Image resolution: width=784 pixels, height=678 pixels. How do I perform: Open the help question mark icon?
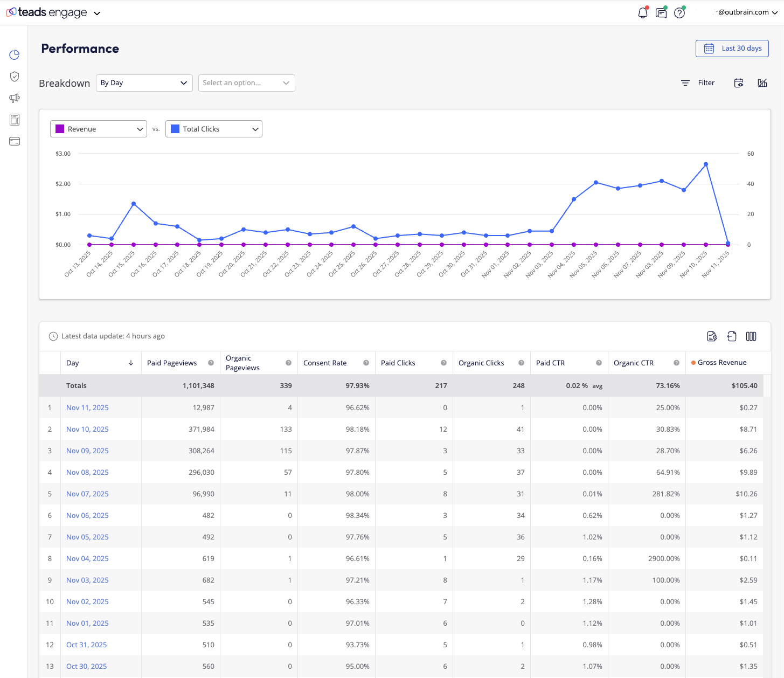[x=679, y=12]
